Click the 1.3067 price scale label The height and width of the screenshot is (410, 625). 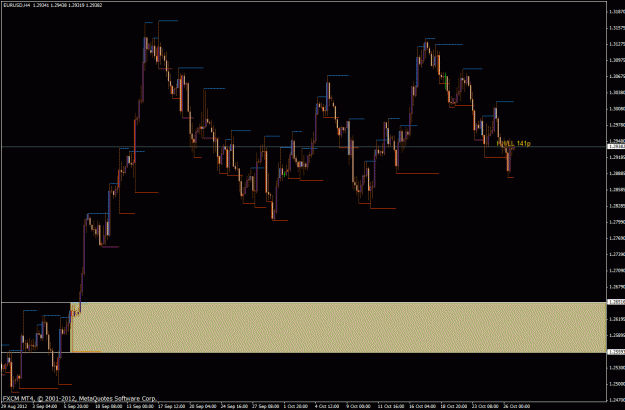point(617,76)
